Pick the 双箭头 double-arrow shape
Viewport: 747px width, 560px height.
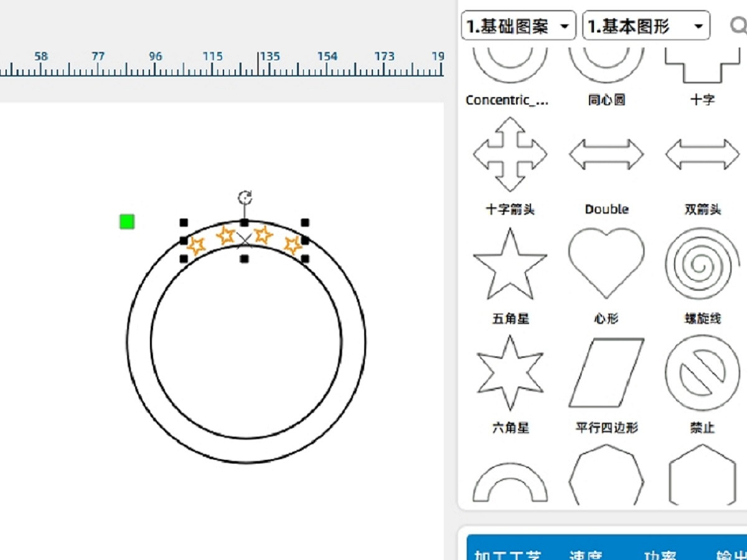tap(702, 155)
